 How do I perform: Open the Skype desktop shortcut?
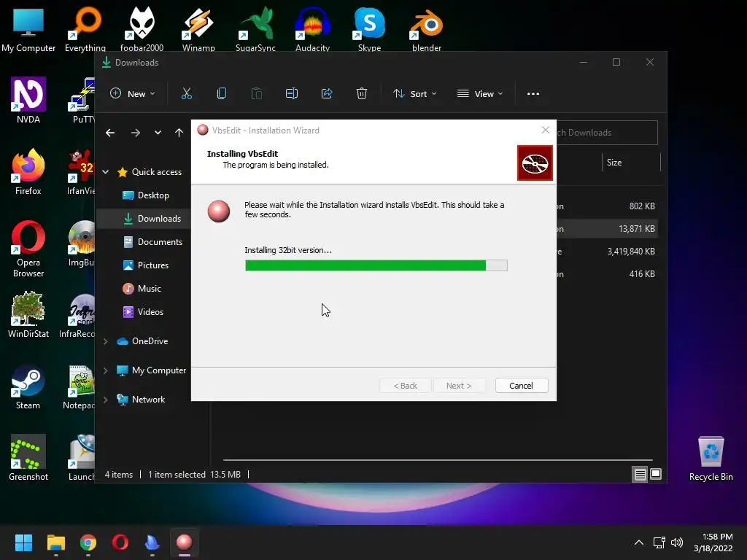point(370,29)
